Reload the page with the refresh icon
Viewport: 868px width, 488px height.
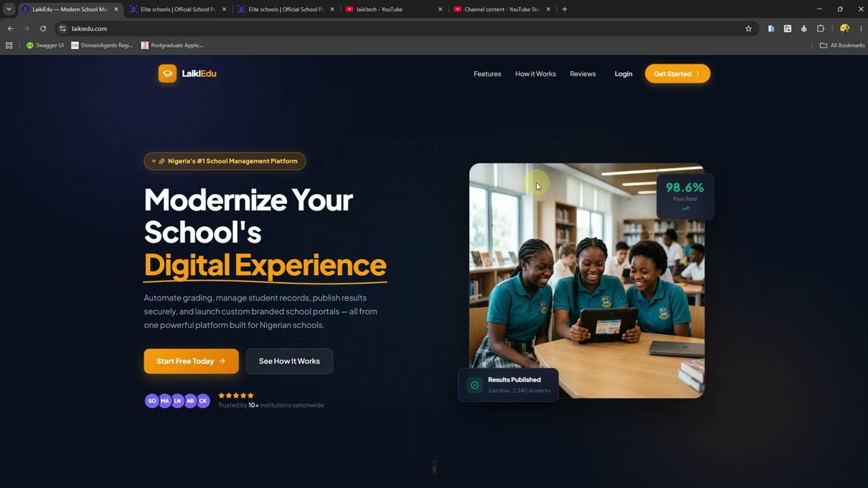point(43,28)
